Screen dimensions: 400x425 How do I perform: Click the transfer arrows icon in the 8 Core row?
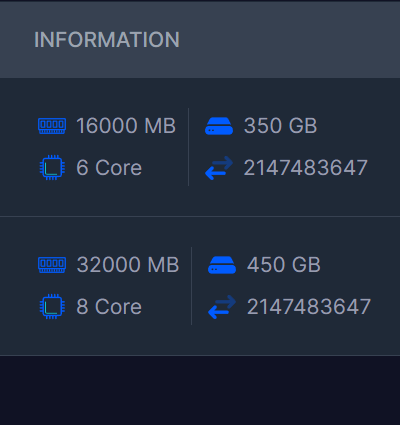[222, 307]
